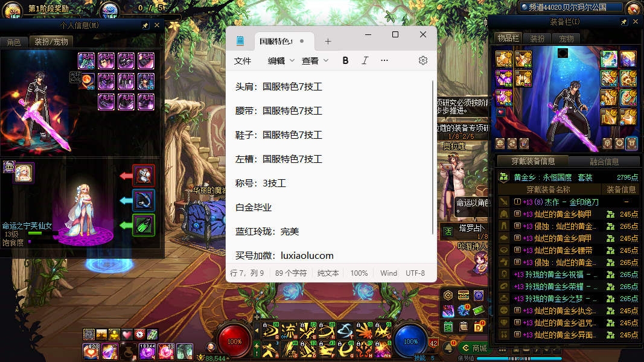The image size is (644, 362).
Task: Switch to the 角色 tab in personal info
Action: click(14, 42)
